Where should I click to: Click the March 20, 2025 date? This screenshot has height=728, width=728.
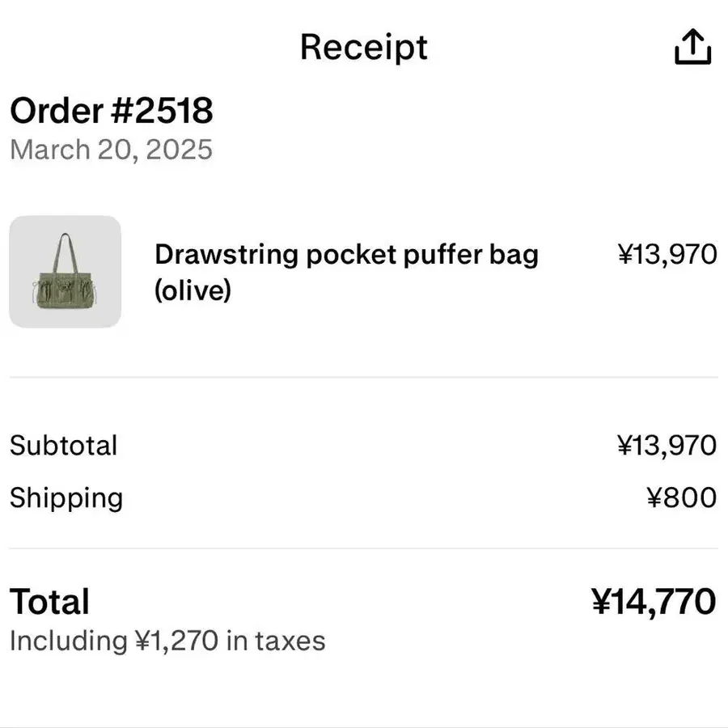111,150
